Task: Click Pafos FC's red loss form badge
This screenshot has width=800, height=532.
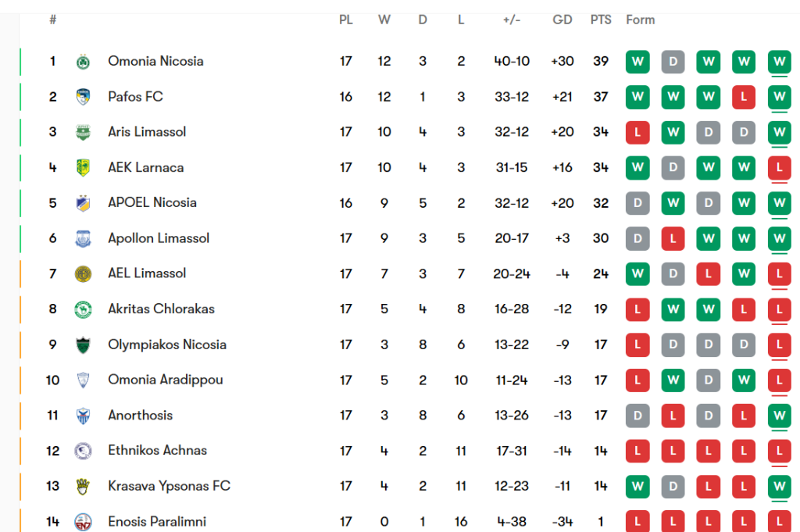Action: [744, 97]
